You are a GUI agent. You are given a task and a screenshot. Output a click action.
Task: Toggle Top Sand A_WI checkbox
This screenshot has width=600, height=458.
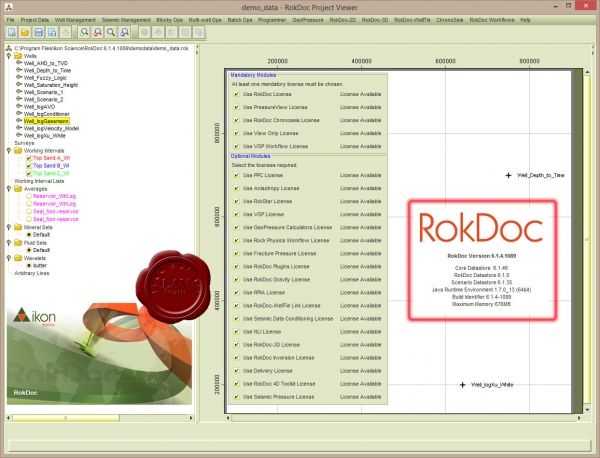click(x=29, y=158)
